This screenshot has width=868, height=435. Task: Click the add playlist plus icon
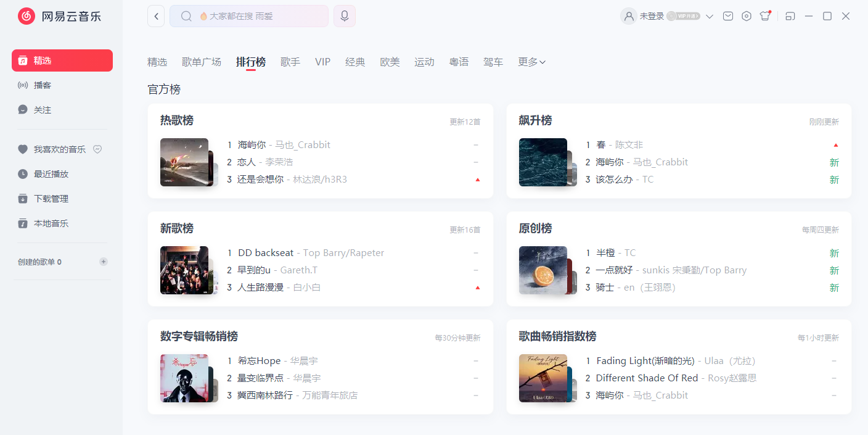click(104, 262)
